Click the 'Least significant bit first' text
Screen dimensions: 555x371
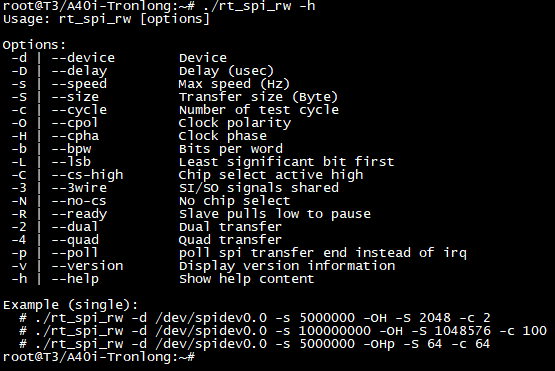click(286, 162)
